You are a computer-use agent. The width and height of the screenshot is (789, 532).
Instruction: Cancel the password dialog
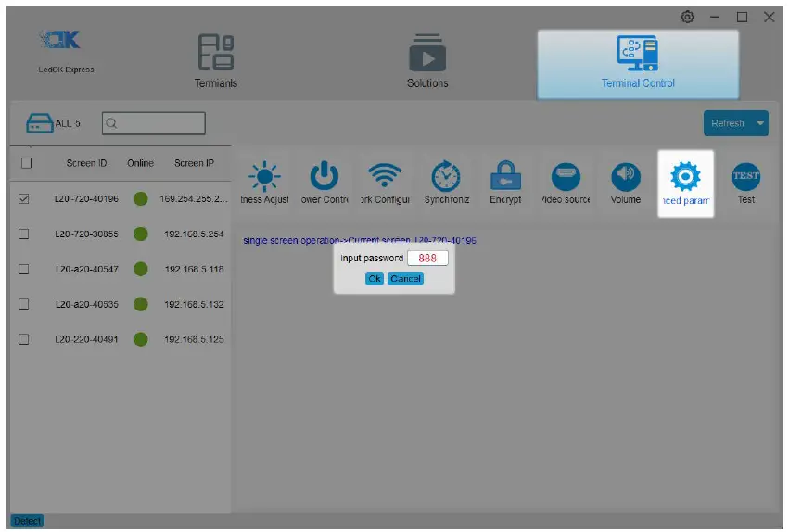click(405, 279)
